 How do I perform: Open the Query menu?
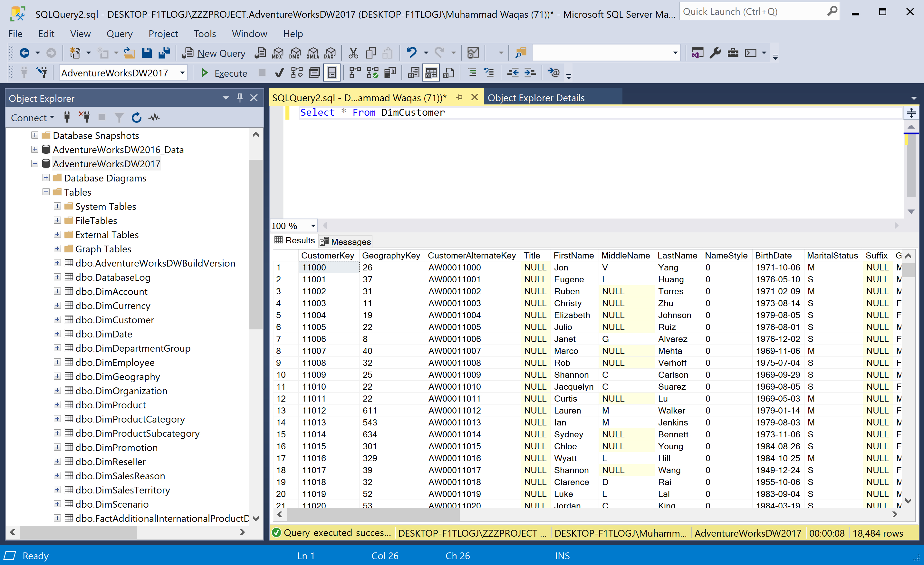point(119,34)
